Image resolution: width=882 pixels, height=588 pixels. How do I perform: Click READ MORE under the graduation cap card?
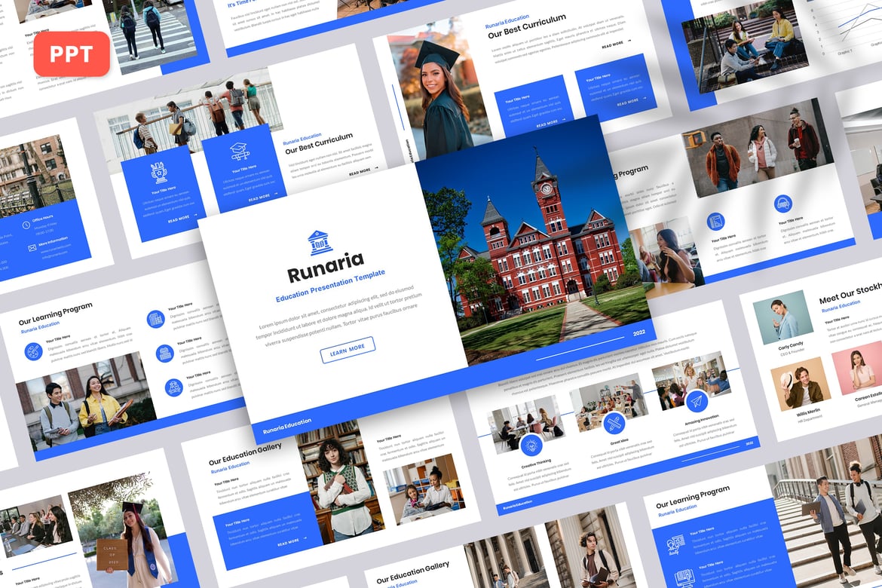pos(262,198)
